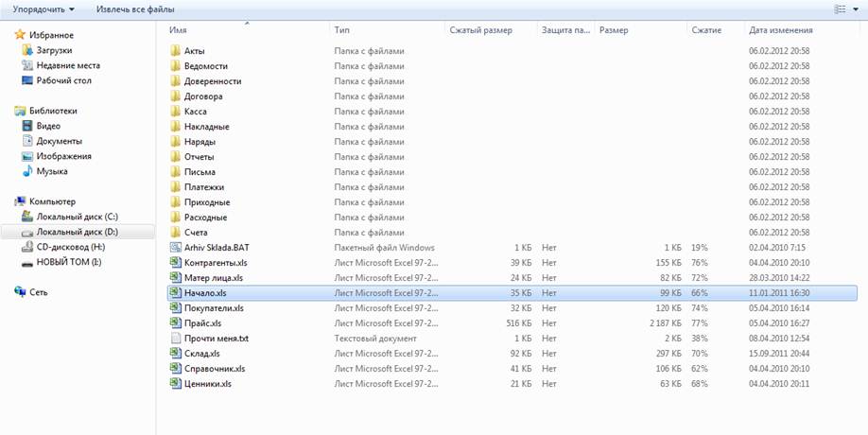Open Локальный диск (C:)
Image resolution: width=868 pixels, height=435 pixels.
tap(77, 217)
